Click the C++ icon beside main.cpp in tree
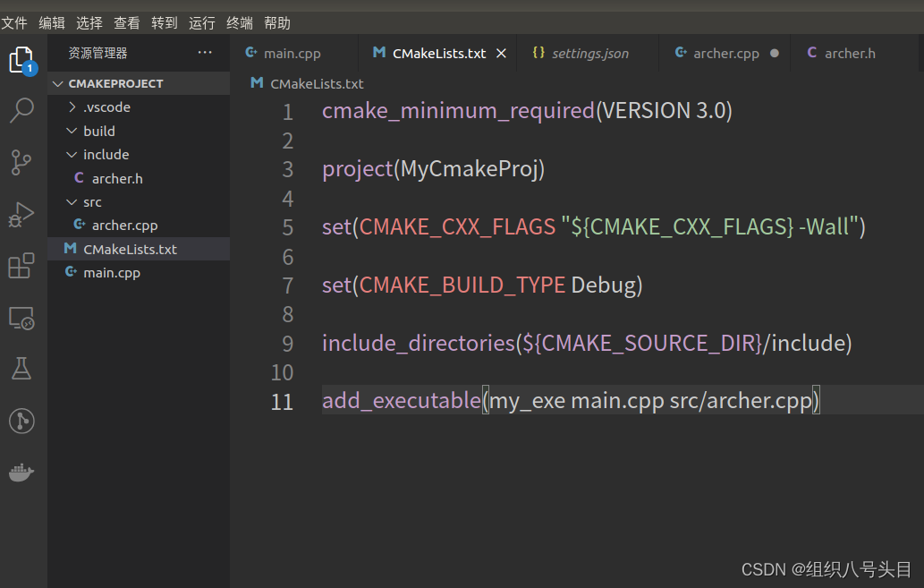Viewport: 924px width, 588px height. pyautogui.click(x=71, y=272)
